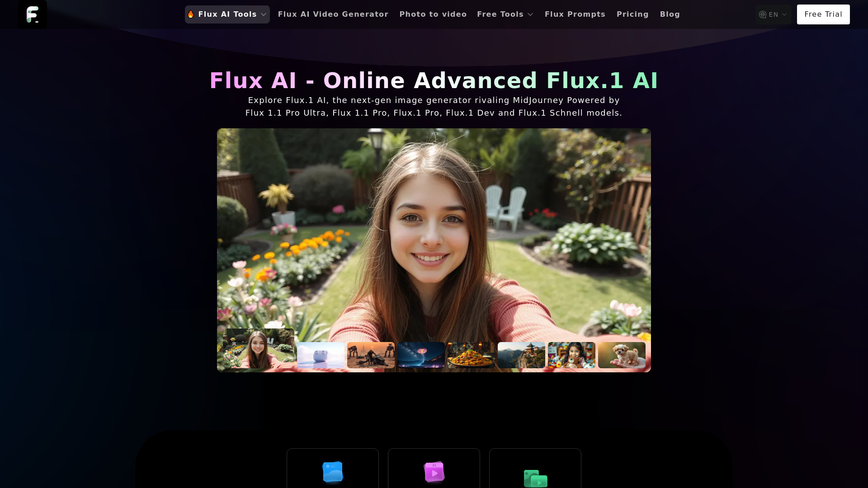Image resolution: width=868 pixels, height=488 pixels.
Task: Expand the Free Tools dropdown menu
Action: coord(505,14)
